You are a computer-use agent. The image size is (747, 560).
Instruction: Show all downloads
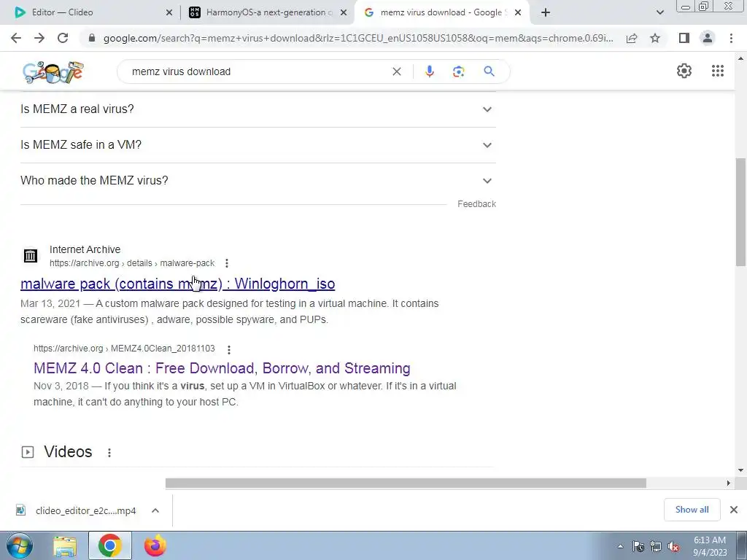(x=692, y=510)
